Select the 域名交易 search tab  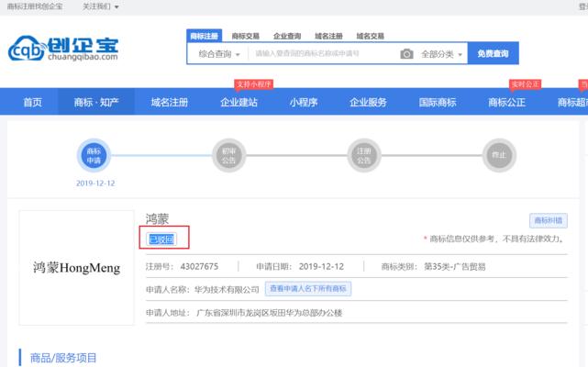pyautogui.click(x=370, y=36)
